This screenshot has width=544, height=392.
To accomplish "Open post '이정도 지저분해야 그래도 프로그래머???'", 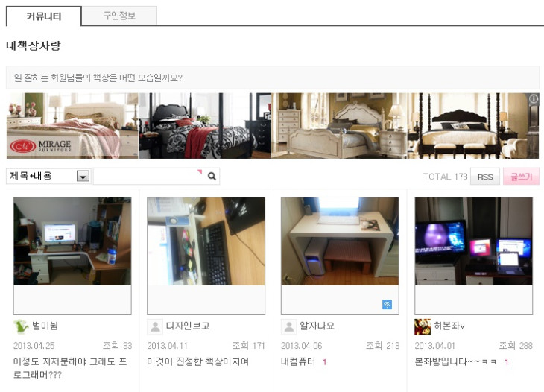I will [x=70, y=368].
